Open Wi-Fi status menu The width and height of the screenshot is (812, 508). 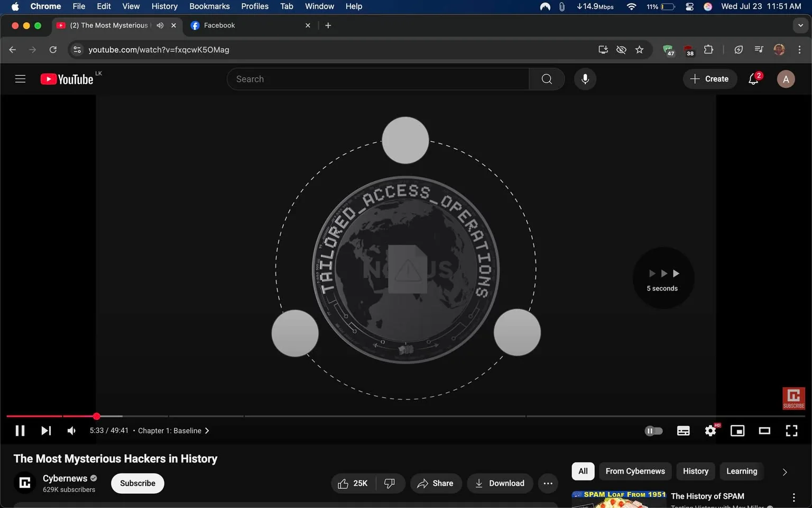click(x=631, y=6)
